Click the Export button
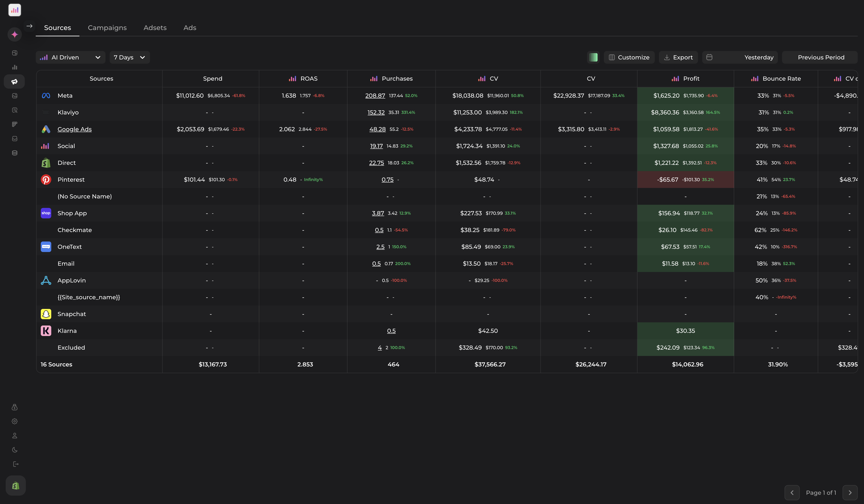The image size is (864, 504). pos(678,57)
